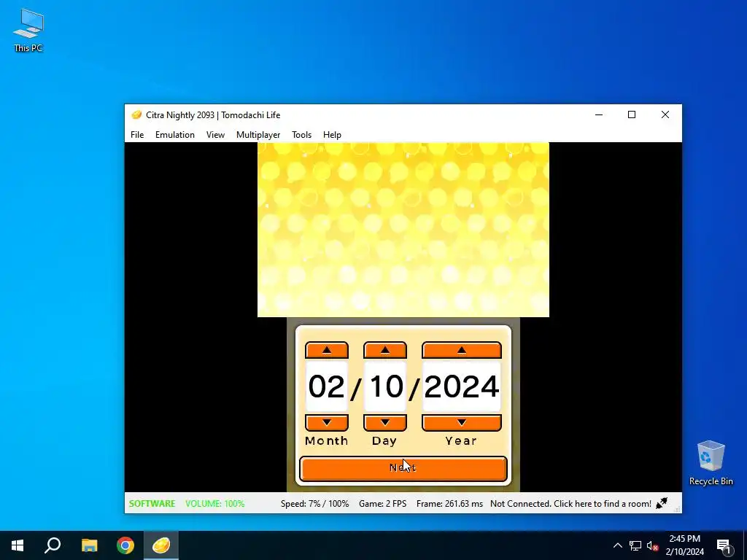747x560 pixels.
Task: Click the Day label under the date picker
Action: tap(384, 441)
